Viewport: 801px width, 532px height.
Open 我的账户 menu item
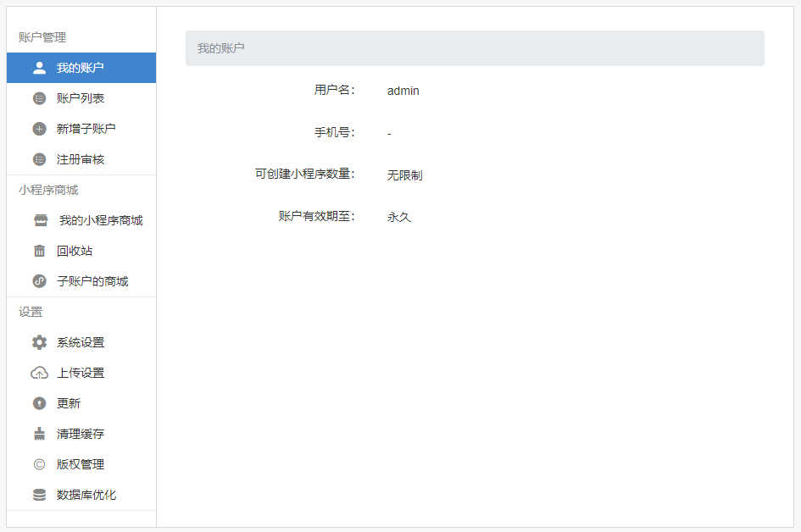point(81,68)
